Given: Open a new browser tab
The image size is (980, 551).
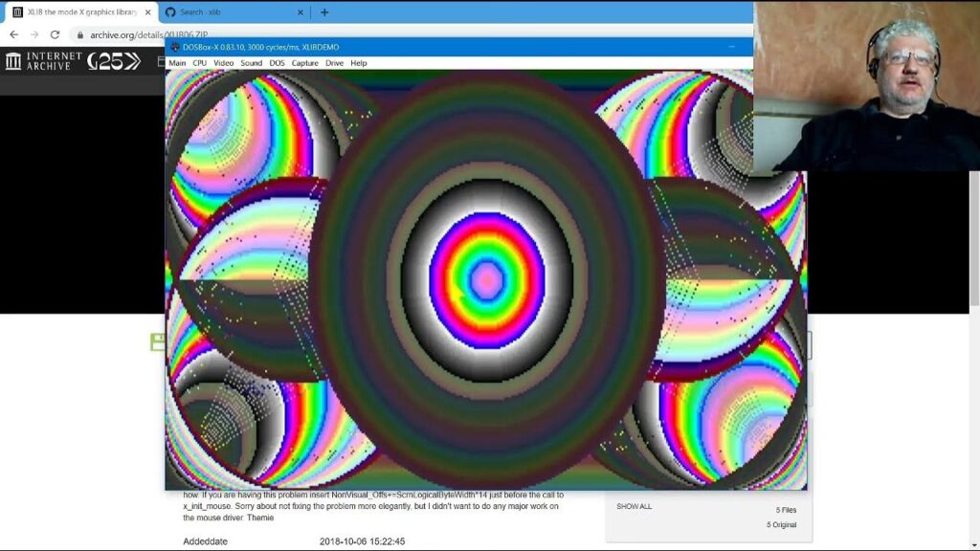Looking at the screenshot, I should [324, 12].
